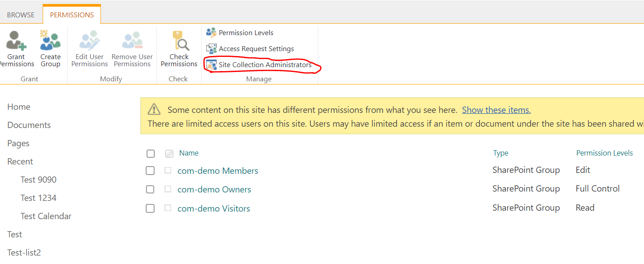Go to Home in left navigation
The image size is (644, 264).
coord(19,107)
